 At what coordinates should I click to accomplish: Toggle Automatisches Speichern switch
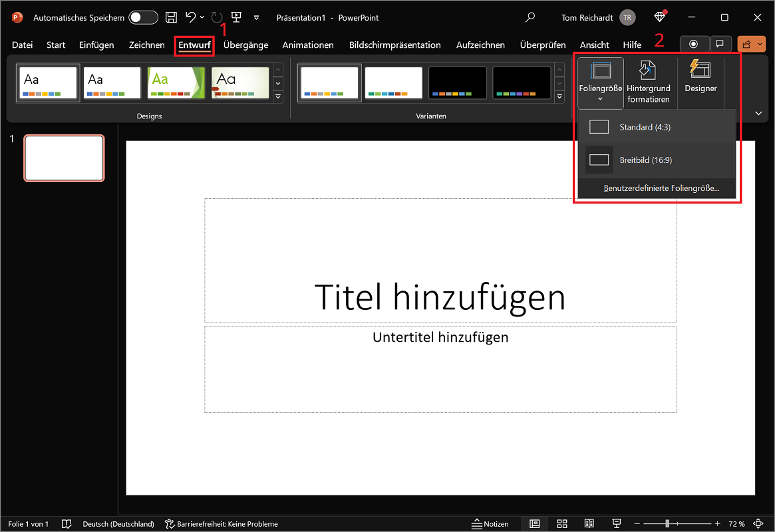[143, 17]
